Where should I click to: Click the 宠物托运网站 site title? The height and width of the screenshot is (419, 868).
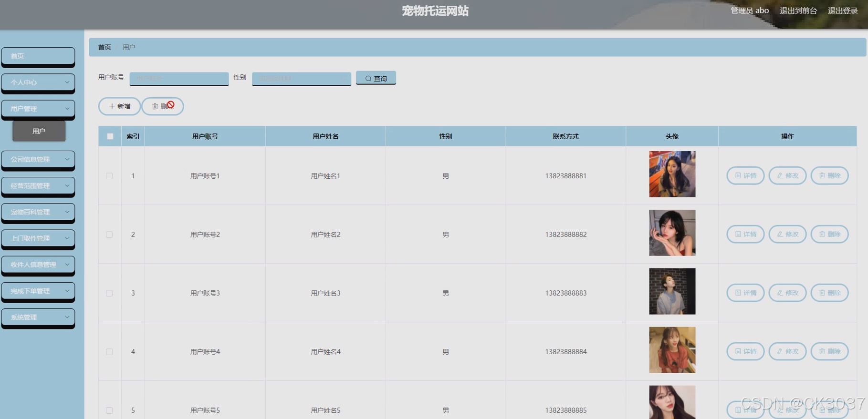pos(435,11)
